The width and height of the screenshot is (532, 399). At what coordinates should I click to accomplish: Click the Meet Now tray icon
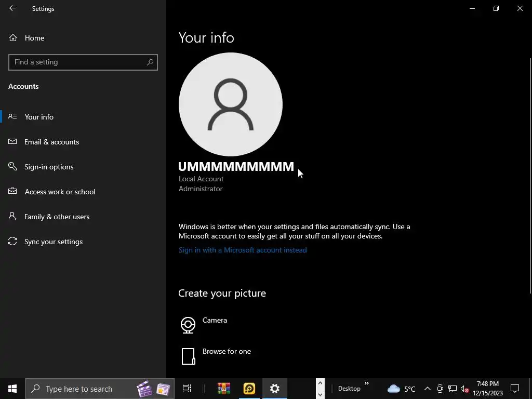pos(440,389)
